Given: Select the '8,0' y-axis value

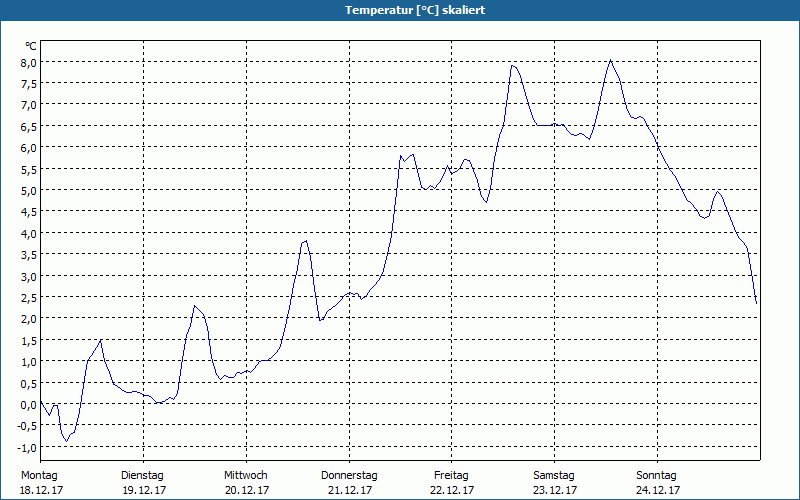Looking at the screenshot, I should click(x=28, y=62).
